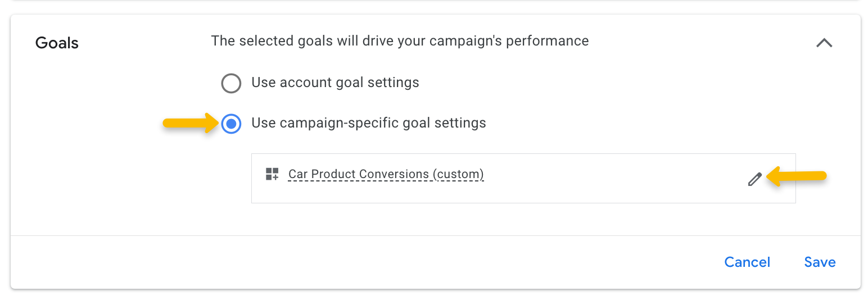
Task: Click the Goals section heading
Action: 57,43
